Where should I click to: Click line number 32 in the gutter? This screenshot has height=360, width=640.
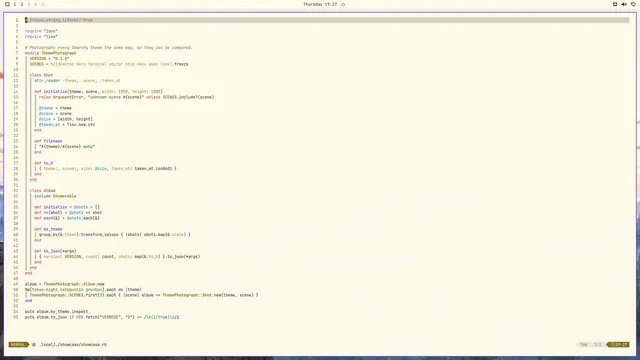click(x=16, y=191)
